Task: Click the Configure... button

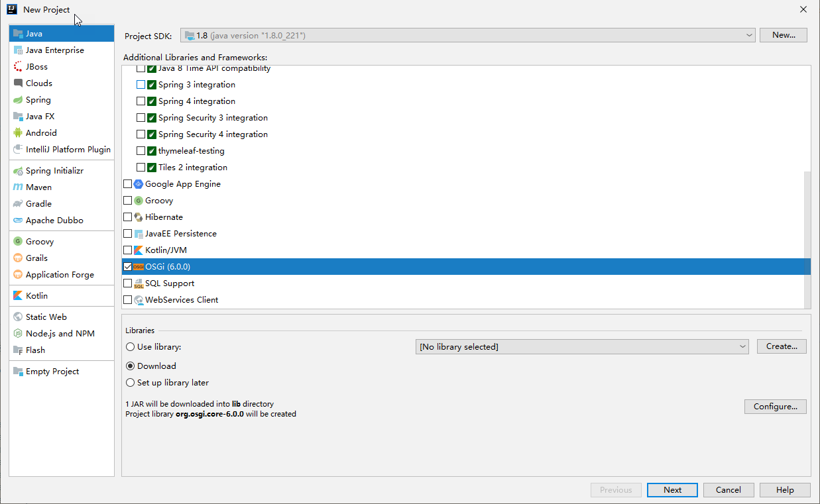Action: 775,407
